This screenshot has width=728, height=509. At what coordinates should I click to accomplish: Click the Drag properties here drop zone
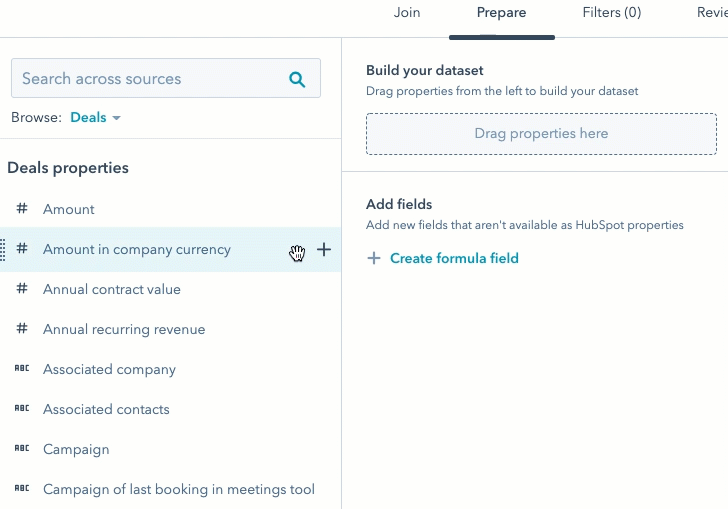(541, 133)
